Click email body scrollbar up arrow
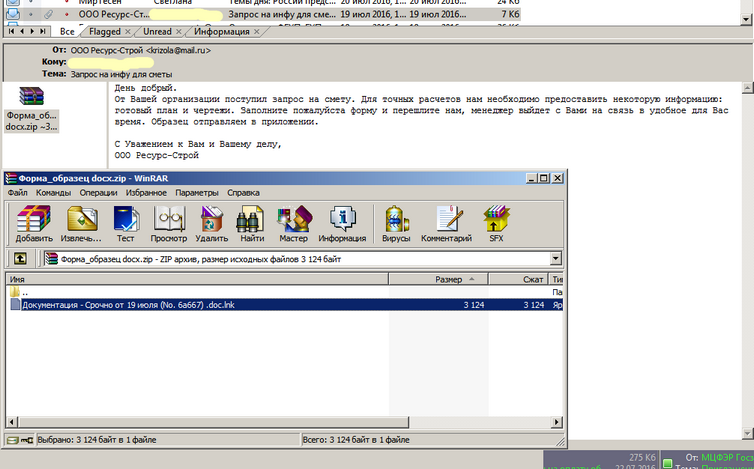 (748, 88)
